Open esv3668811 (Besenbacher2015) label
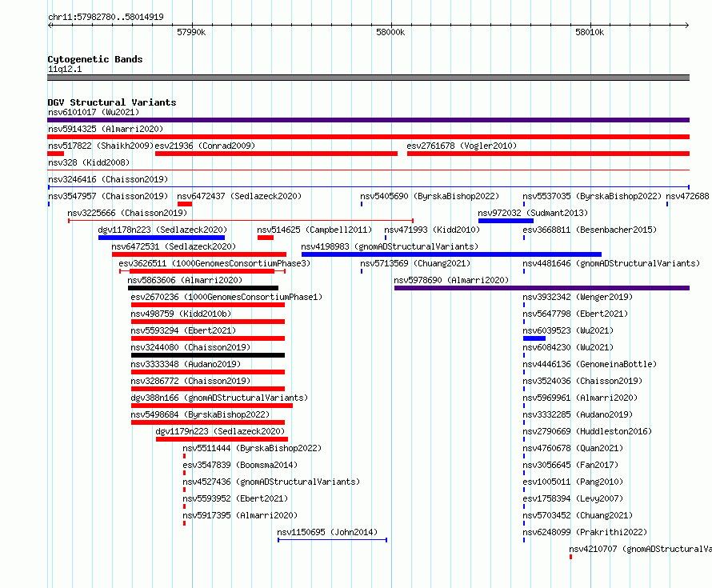This screenshot has width=712, height=588. coord(590,230)
